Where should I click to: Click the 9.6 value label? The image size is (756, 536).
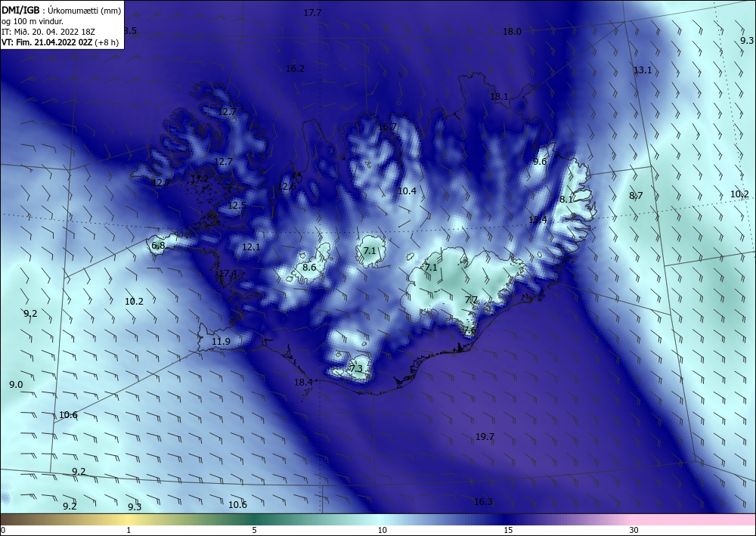pos(540,162)
